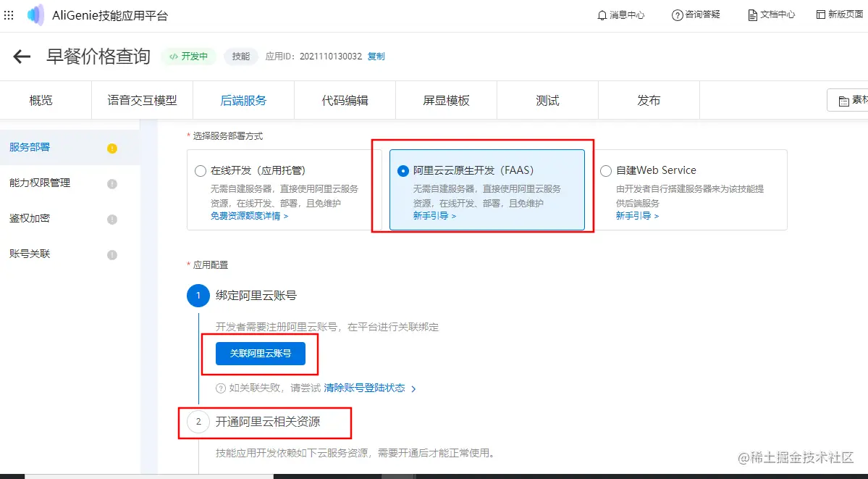Select the 阿里云云原生开发（FAAS）radio option
868x479 pixels.
coord(403,171)
